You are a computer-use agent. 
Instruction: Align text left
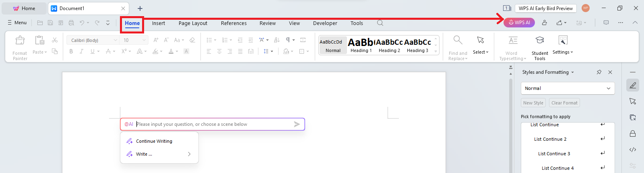pos(209,51)
